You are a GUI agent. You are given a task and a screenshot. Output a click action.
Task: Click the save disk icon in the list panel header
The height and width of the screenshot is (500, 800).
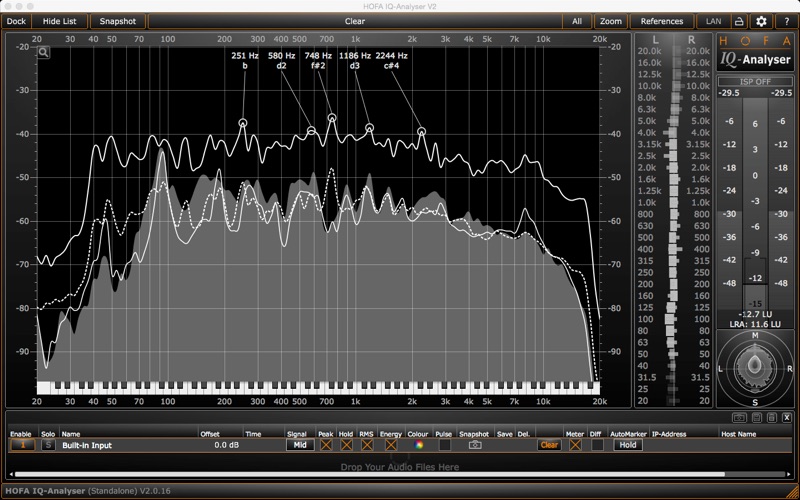click(x=757, y=418)
